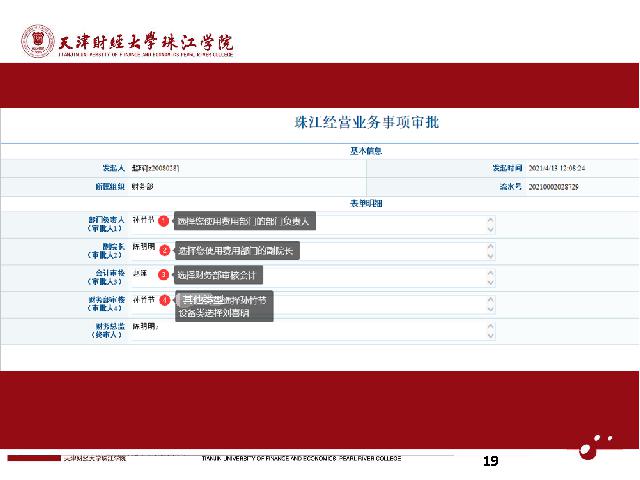Click the 财务部 organization value

(x=142, y=187)
